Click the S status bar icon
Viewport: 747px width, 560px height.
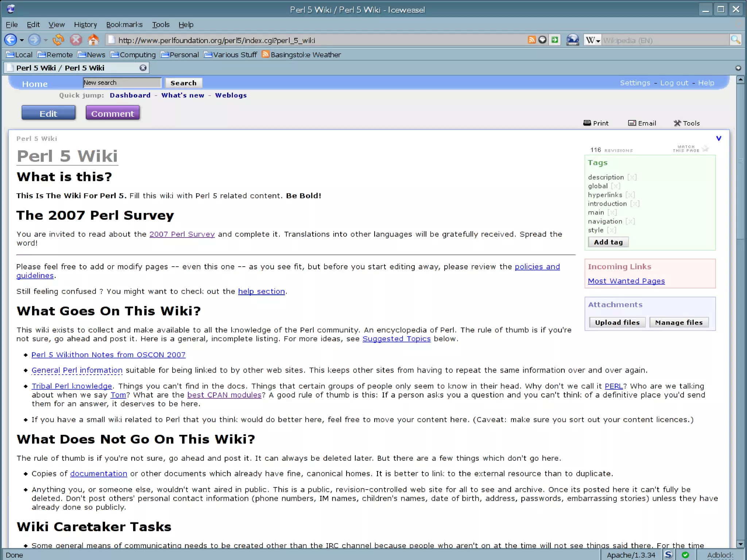click(x=668, y=555)
